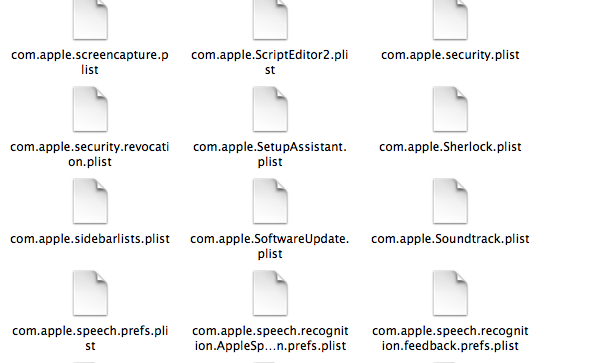Viewport: 614px width, 363px height.
Task: Select the com.apple.screencapture.plist file icon
Action: coord(90,20)
